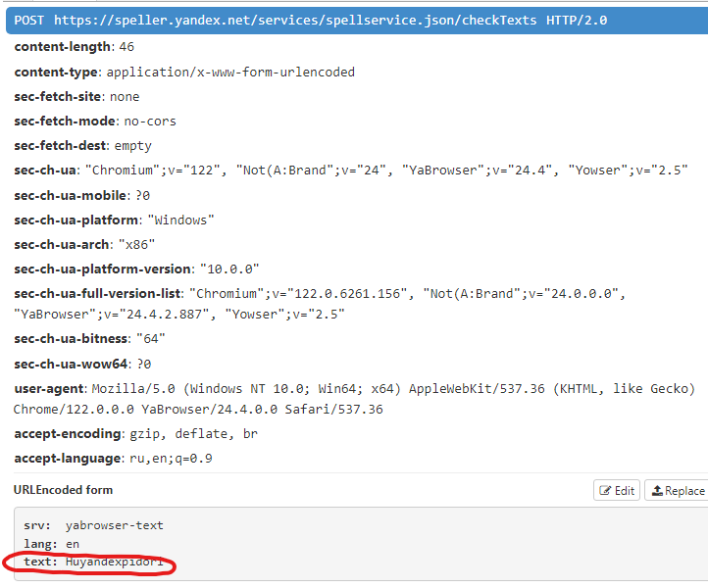The width and height of the screenshot is (708, 588).
Task: Select value application/x-www-form-urlencoded
Action: pyautogui.click(x=230, y=73)
